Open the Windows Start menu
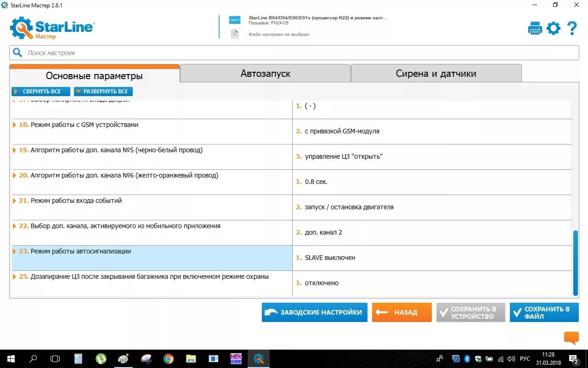The image size is (588, 368). (11, 359)
